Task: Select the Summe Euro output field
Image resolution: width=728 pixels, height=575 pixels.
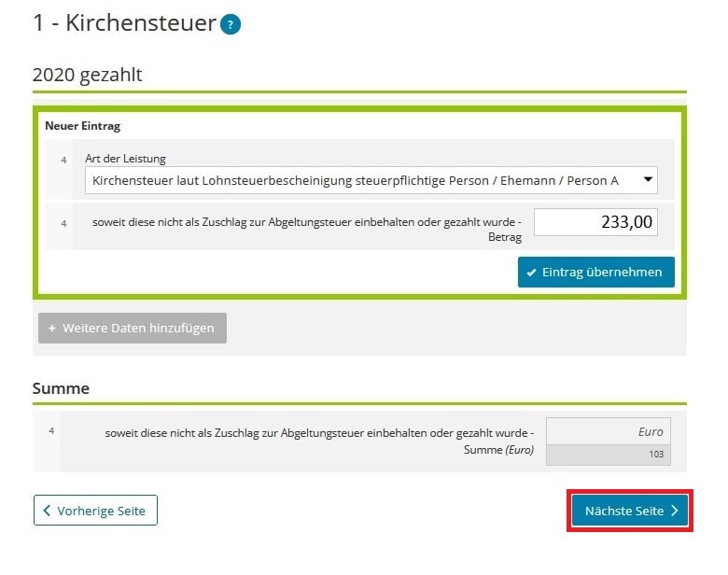Action: pos(609,431)
